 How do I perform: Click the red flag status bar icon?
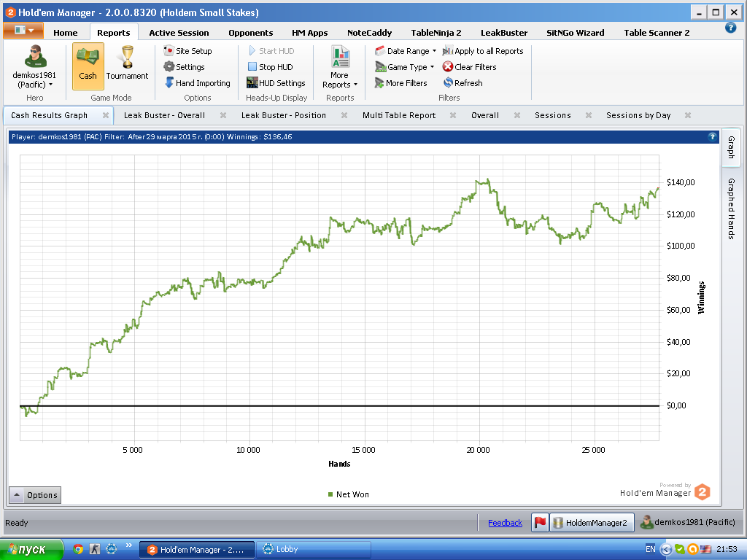540,522
